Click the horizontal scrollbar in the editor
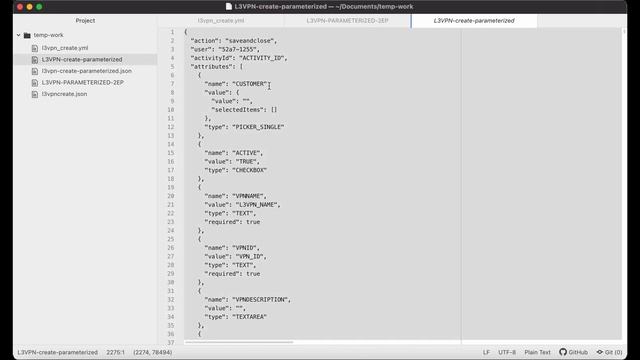Screen dimensions: 640x360 (239, 342)
